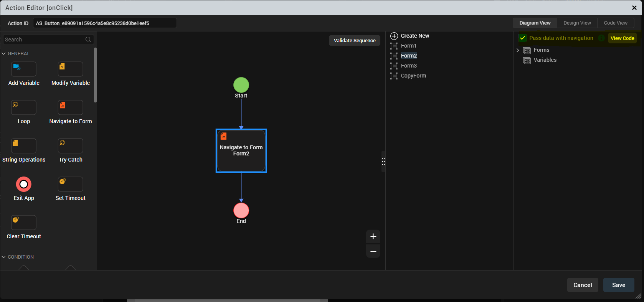This screenshot has width=644, height=302.
Task: Uncheck Pass data with navigation checkbox
Action: 522,38
